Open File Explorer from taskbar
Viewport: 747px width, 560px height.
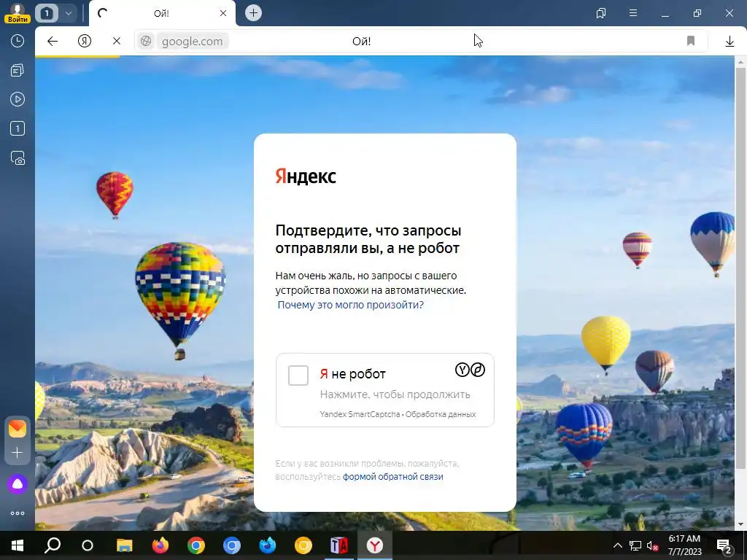click(124, 545)
